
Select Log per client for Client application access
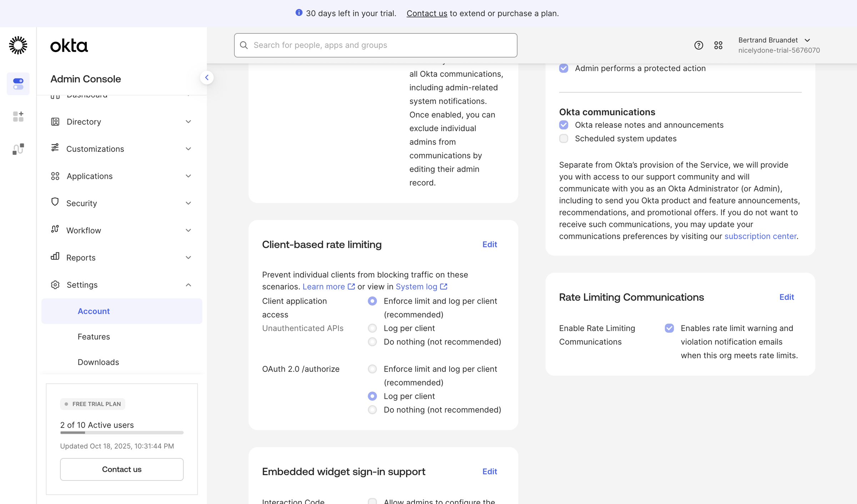[x=372, y=328]
